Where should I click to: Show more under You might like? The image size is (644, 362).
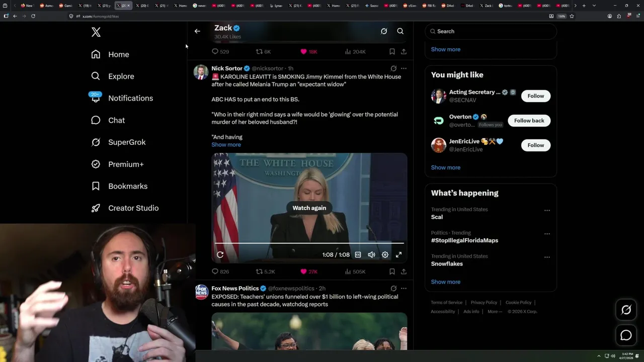[x=445, y=167]
